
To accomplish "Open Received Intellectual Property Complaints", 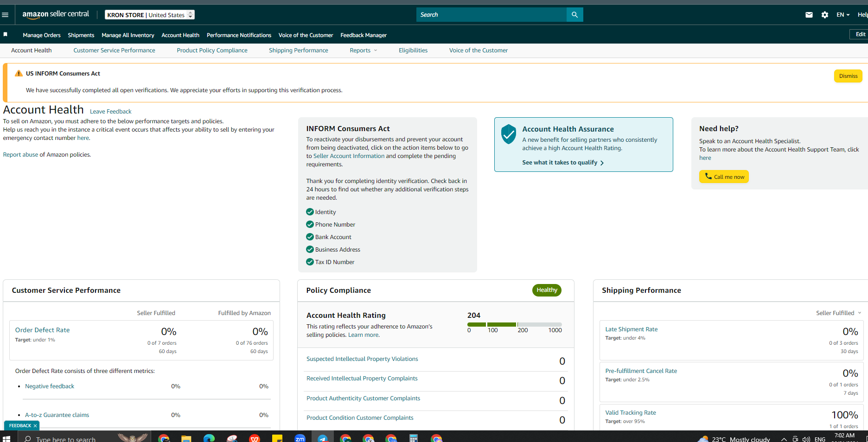I will click(x=362, y=379).
